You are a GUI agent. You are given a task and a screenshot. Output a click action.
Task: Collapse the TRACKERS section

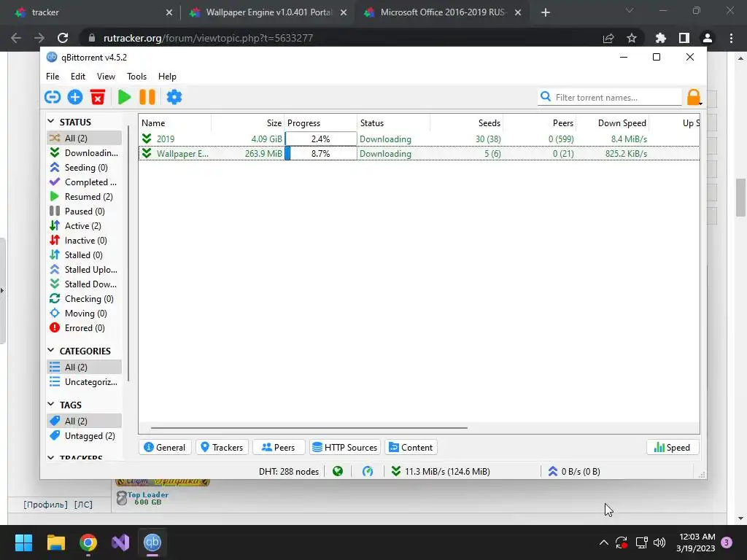[51, 458]
